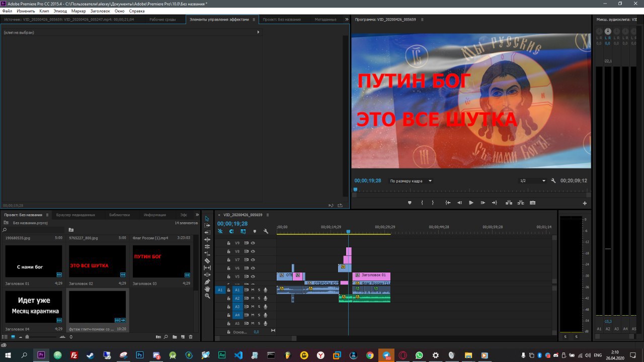
Task: Open Program monitor panel menu
Action: (x=422, y=20)
